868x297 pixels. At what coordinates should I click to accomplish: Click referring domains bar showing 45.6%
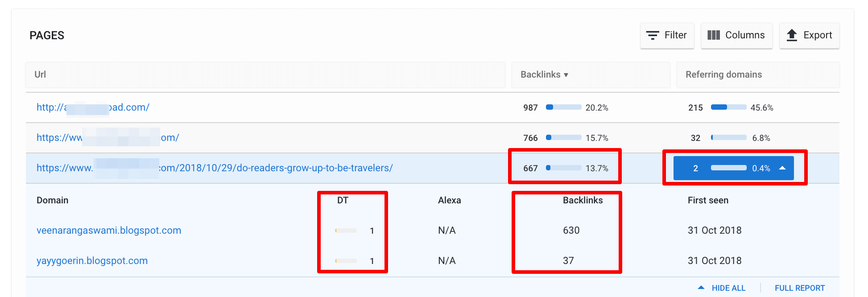coord(729,107)
